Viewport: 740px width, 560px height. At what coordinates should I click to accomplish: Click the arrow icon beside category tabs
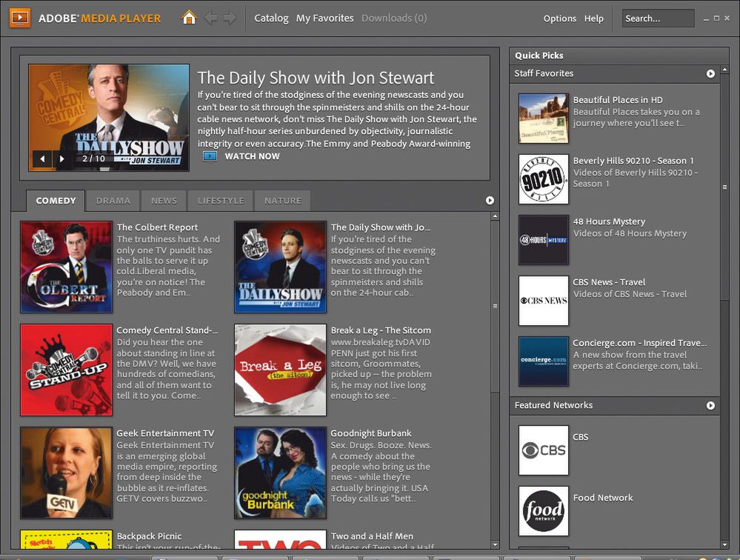(490, 201)
